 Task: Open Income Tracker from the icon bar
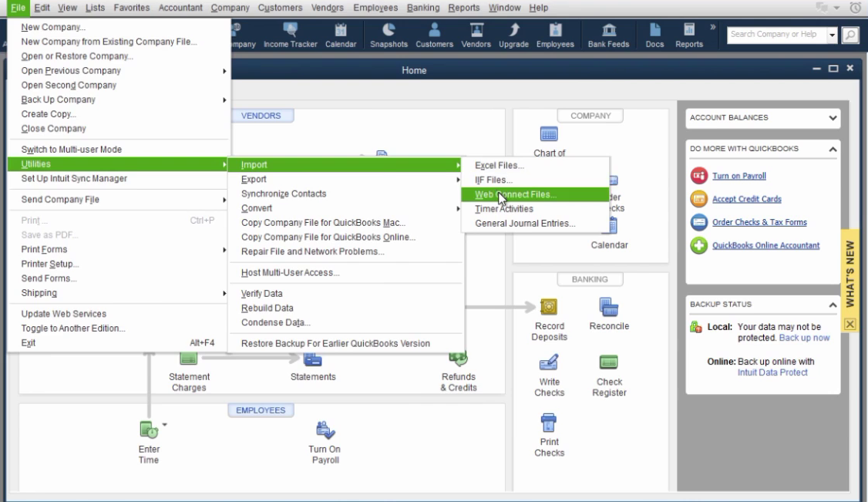point(290,35)
